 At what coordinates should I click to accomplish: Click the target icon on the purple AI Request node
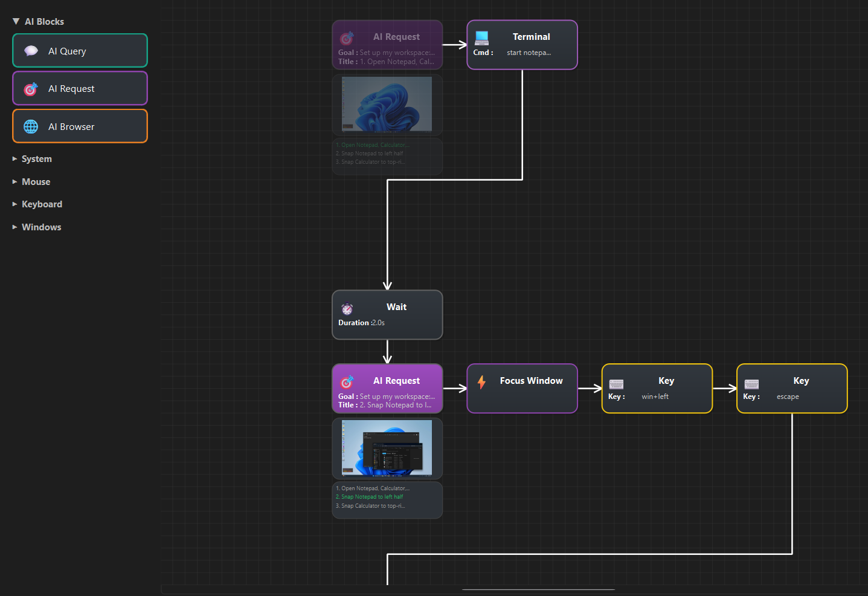coord(346,381)
